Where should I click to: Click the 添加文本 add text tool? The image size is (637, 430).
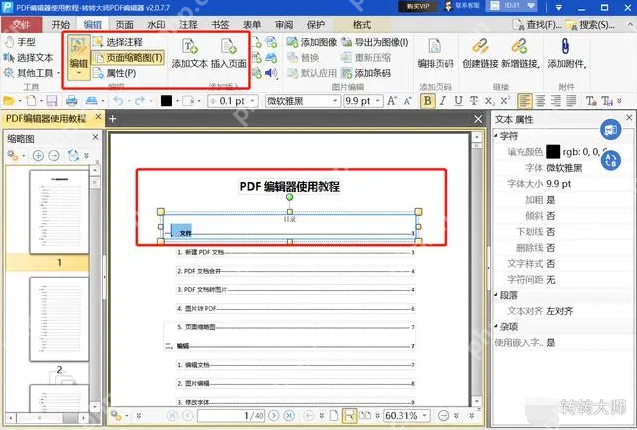point(189,53)
